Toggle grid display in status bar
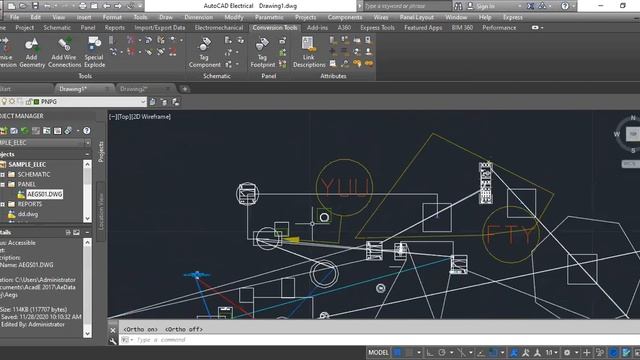 pyautogui.click(x=397, y=353)
